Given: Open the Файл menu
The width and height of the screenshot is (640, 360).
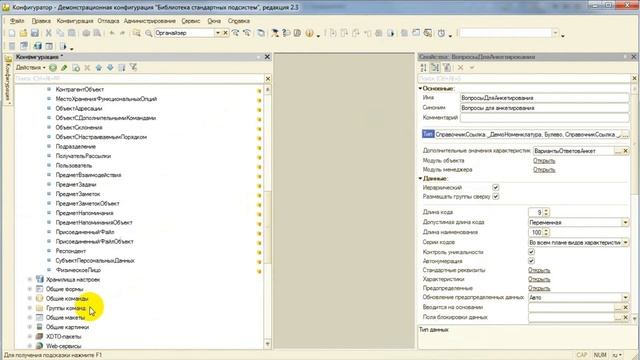Looking at the screenshot, I should (x=17, y=21).
